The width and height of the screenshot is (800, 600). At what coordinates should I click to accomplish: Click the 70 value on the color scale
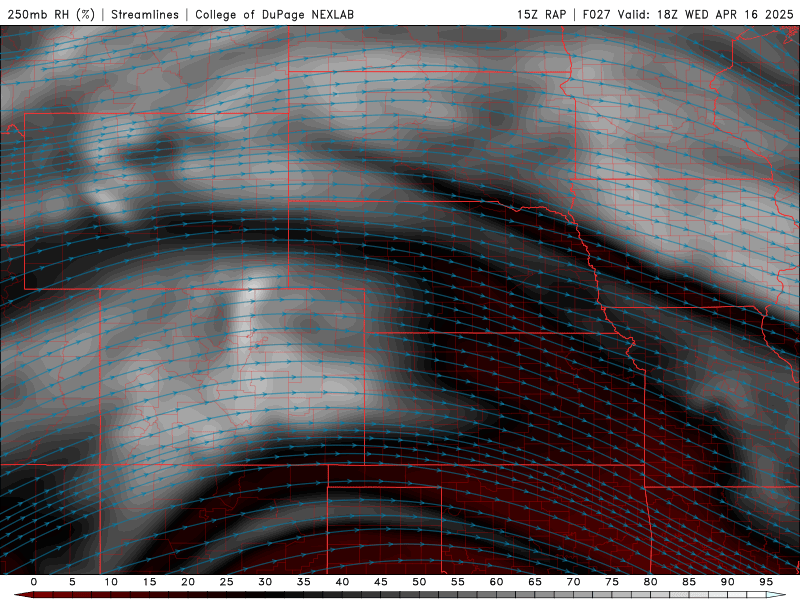pyautogui.click(x=573, y=582)
